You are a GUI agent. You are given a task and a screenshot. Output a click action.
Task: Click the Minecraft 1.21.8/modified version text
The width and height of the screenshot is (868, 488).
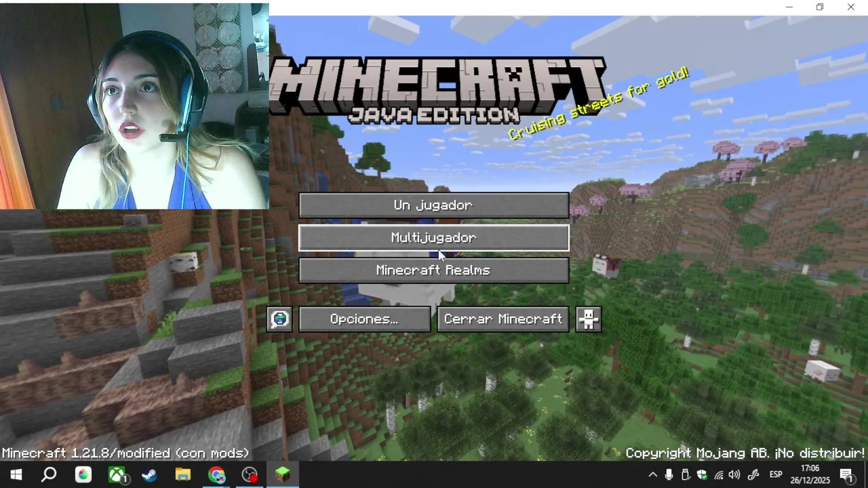(x=126, y=453)
